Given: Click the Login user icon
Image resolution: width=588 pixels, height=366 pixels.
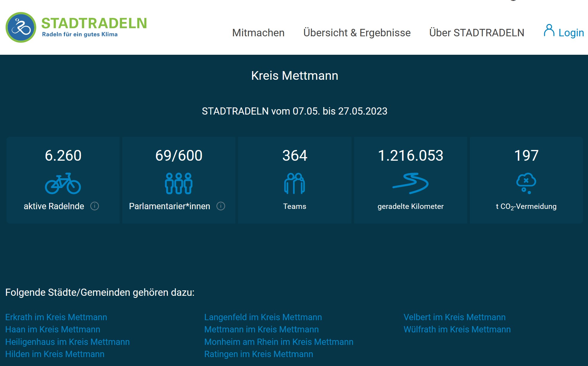Looking at the screenshot, I should click(549, 31).
